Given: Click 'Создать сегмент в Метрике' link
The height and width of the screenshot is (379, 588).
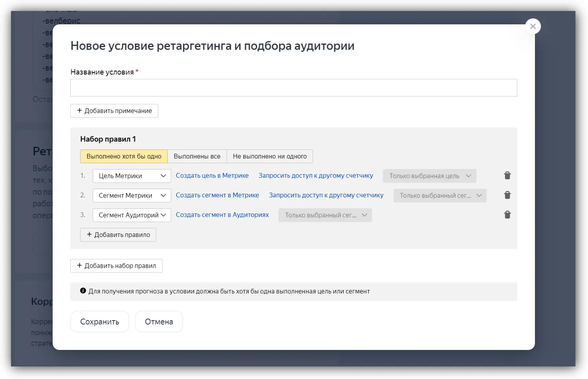Looking at the screenshot, I should coord(217,195).
